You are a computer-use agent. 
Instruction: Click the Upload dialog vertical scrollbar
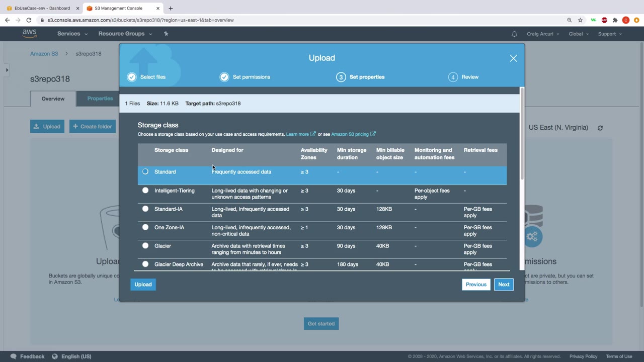[x=522, y=133]
